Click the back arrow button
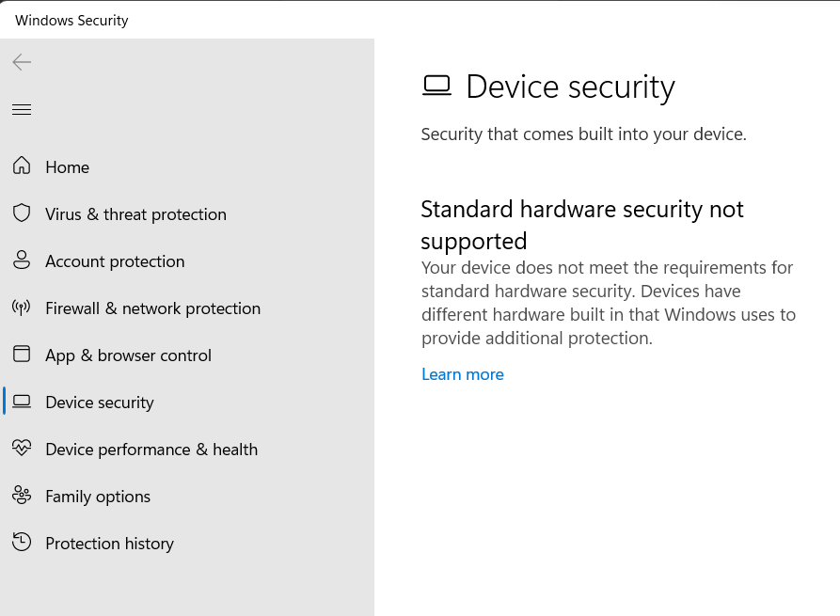 pyautogui.click(x=22, y=62)
